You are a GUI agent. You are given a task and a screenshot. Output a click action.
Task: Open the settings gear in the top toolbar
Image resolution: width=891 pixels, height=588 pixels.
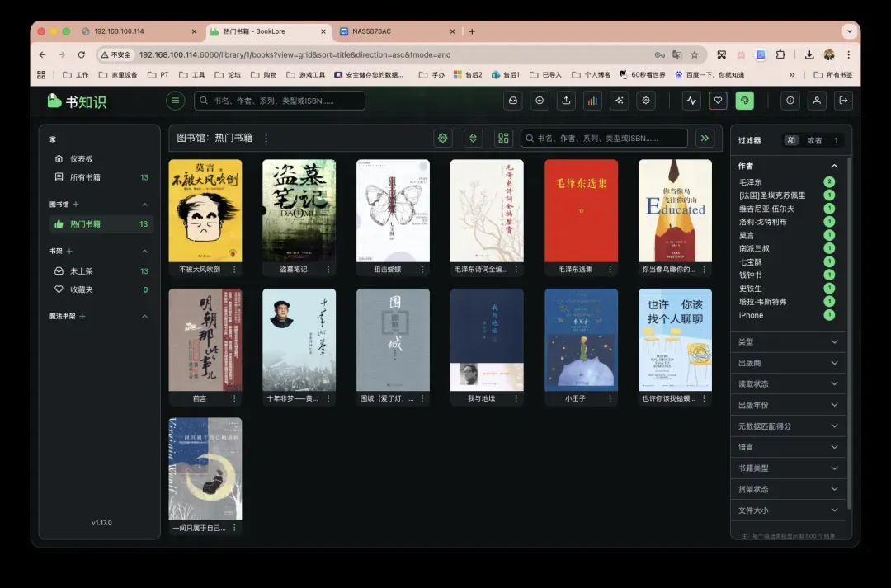(x=646, y=101)
